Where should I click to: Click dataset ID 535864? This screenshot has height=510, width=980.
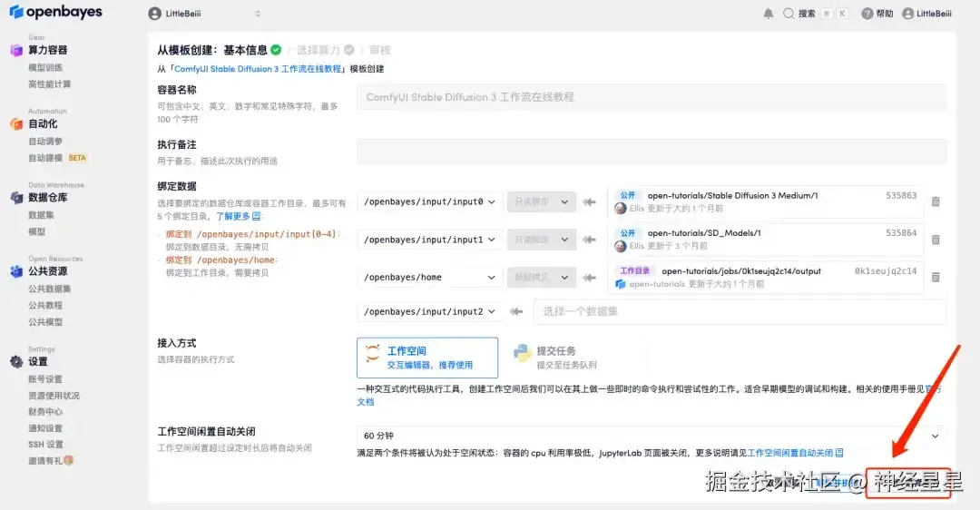(901, 232)
